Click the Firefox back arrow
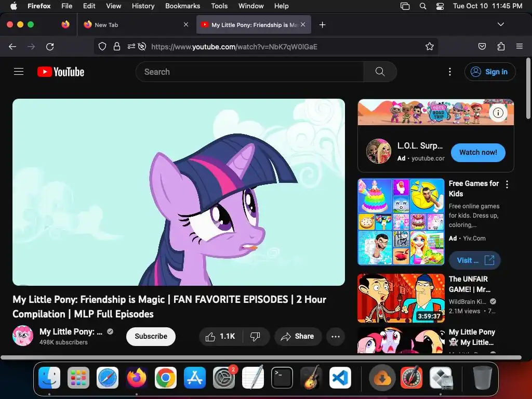This screenshot has width=532, height=399. click(x=12, y=46)
